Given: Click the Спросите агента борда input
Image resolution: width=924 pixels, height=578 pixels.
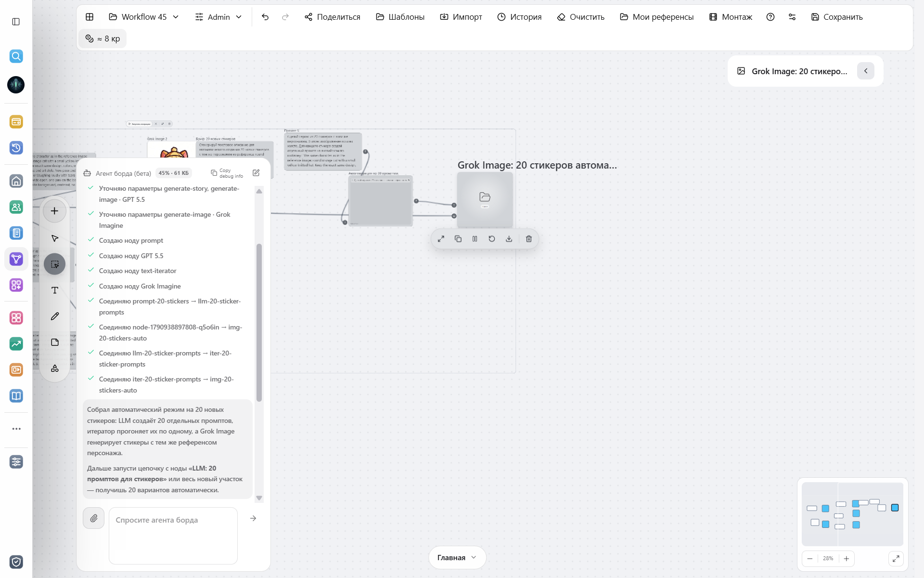Looking at the screenshot, I should pos(173,536).
